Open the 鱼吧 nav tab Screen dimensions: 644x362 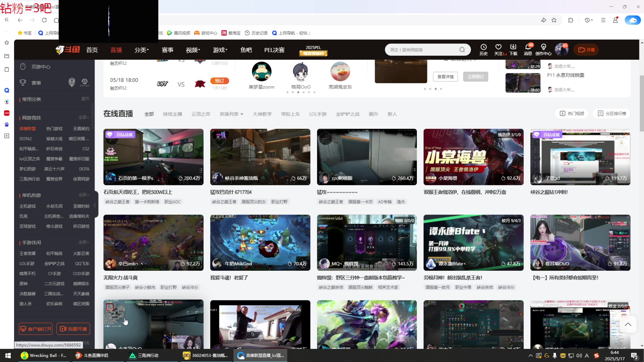point(246,50)
